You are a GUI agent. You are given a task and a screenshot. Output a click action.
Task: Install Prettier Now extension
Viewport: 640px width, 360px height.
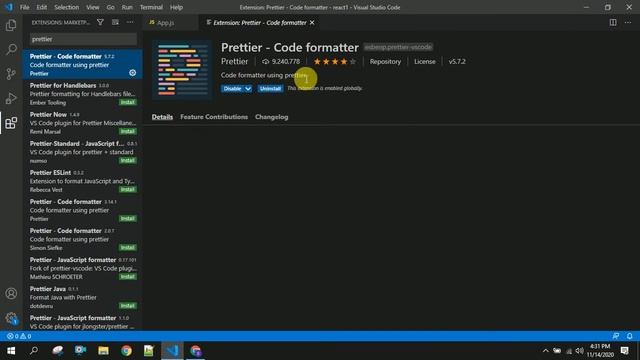[x=128, y=131]
